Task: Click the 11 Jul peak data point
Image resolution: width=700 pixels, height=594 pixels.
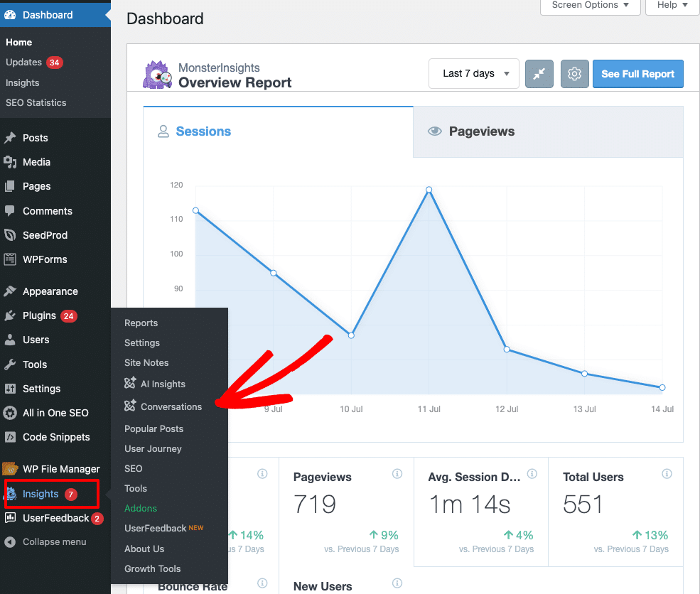Action: point(429,190)
